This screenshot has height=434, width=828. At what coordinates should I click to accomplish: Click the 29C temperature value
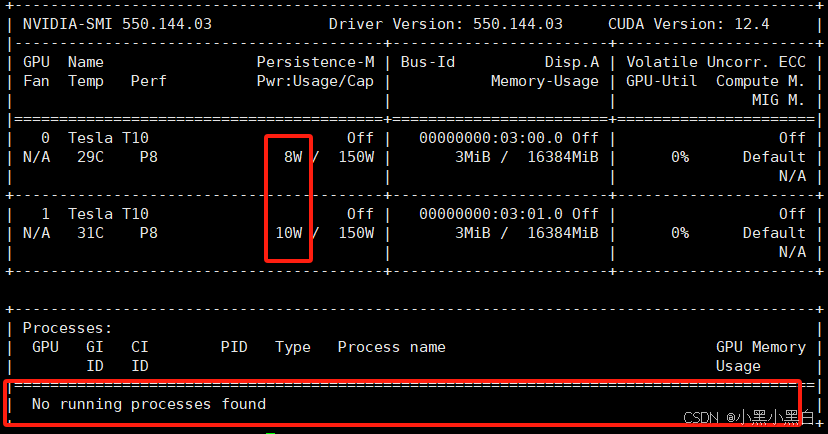point(90,157)
